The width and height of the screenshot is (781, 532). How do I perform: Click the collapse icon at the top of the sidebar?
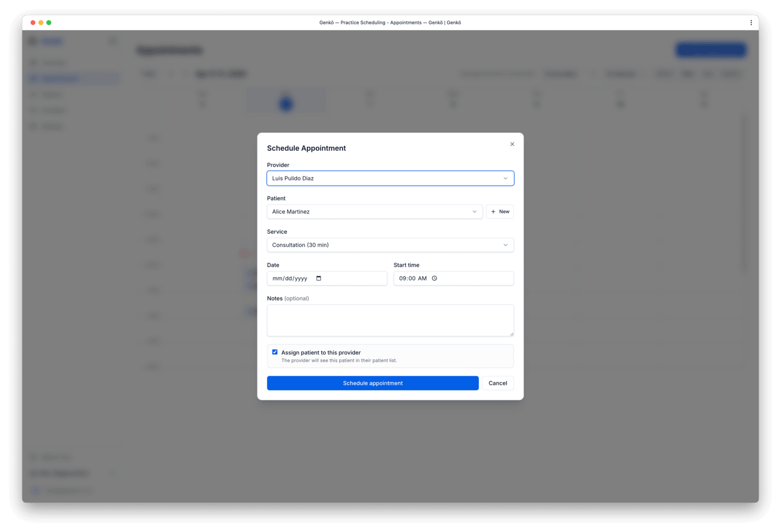(113, 41)
